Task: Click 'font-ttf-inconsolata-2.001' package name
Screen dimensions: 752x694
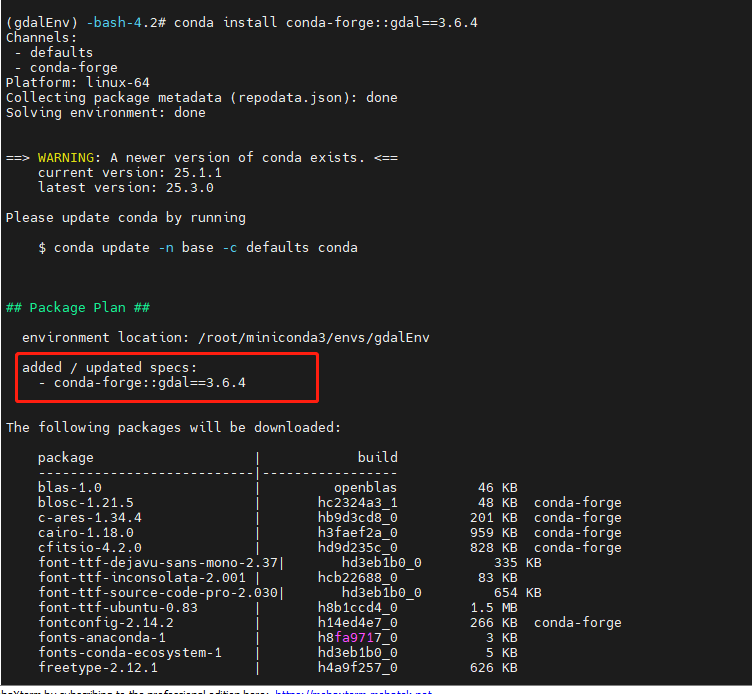Action: point(141,577)
